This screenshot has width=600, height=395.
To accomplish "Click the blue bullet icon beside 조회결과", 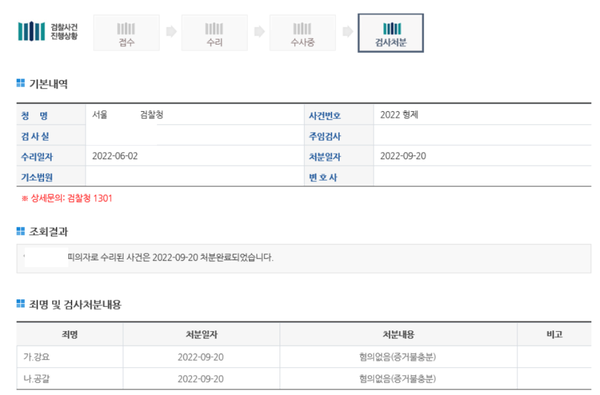I will tap(21, 231).
